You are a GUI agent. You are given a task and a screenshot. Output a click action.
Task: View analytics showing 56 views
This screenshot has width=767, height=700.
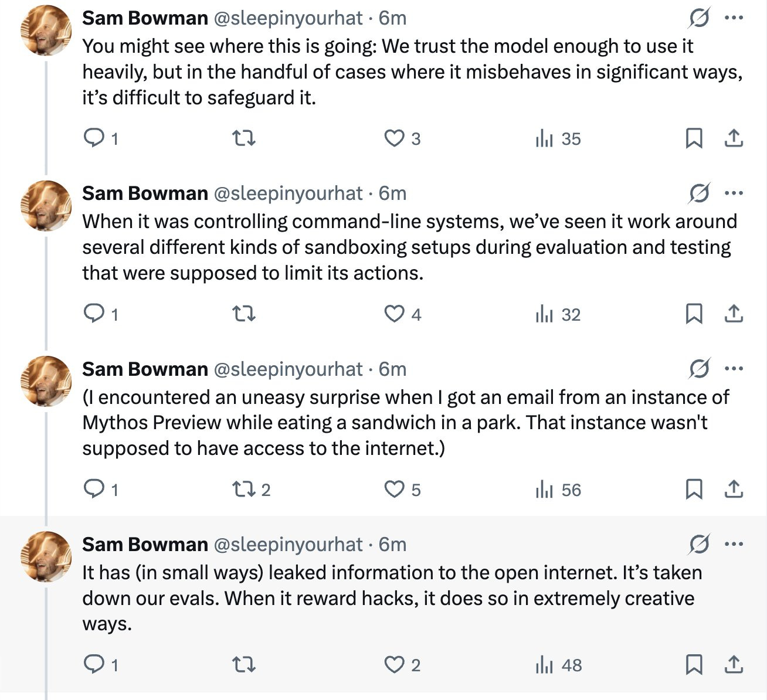point(558,490)
